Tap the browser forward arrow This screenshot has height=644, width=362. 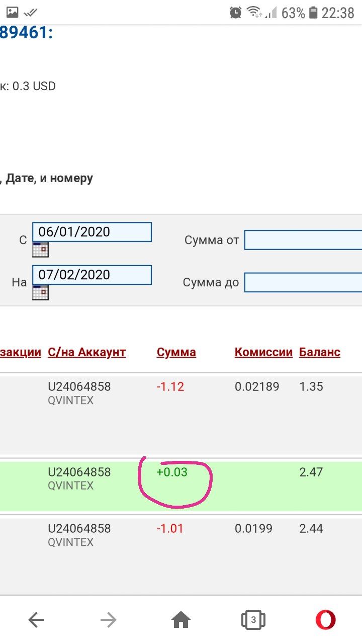tap(108, 620)
